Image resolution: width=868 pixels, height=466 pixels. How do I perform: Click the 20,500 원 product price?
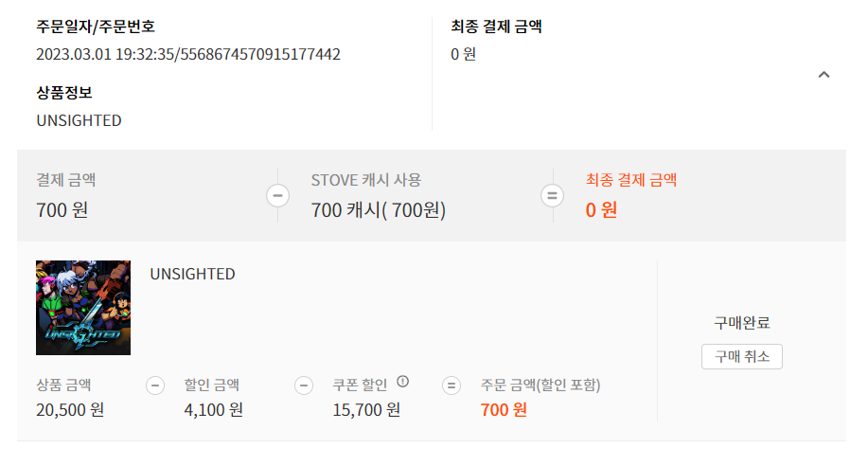70,410
